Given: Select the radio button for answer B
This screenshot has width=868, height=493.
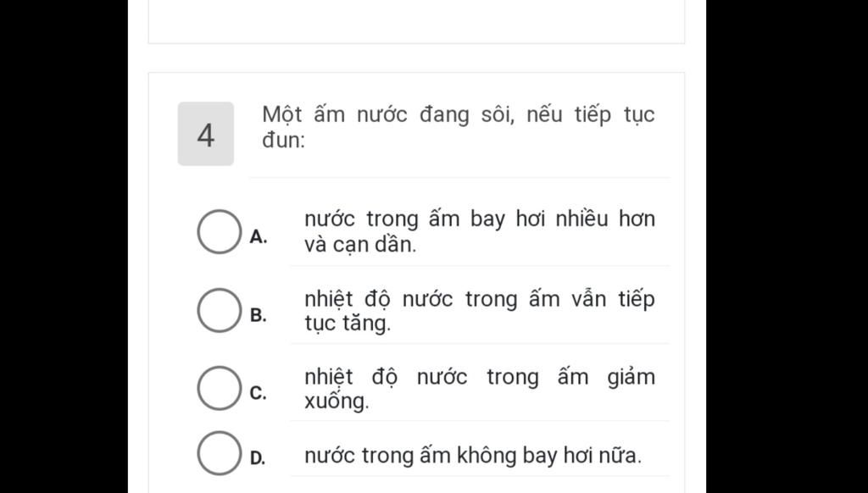Looking at the screenshot, I should [x=220, y=310].
